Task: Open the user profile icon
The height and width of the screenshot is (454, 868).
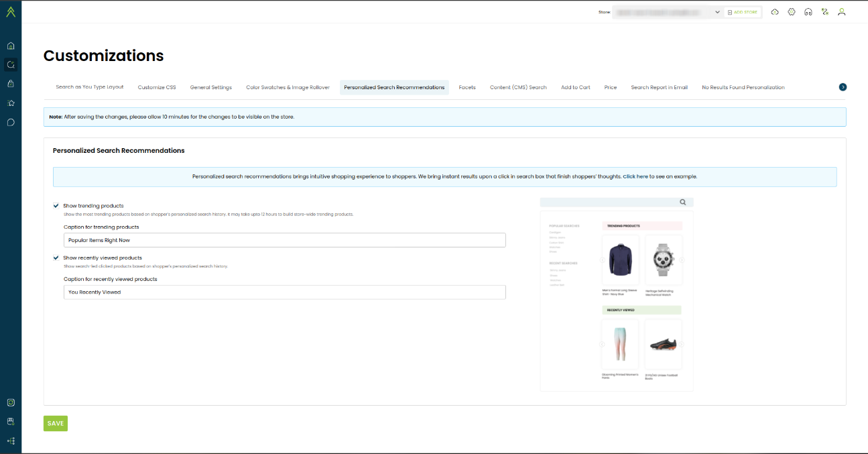Action: pos(842,12)
